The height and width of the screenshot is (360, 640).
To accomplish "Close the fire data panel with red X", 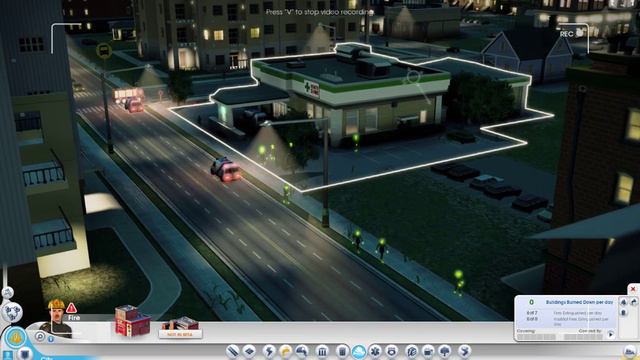I will tap(633, 289).
